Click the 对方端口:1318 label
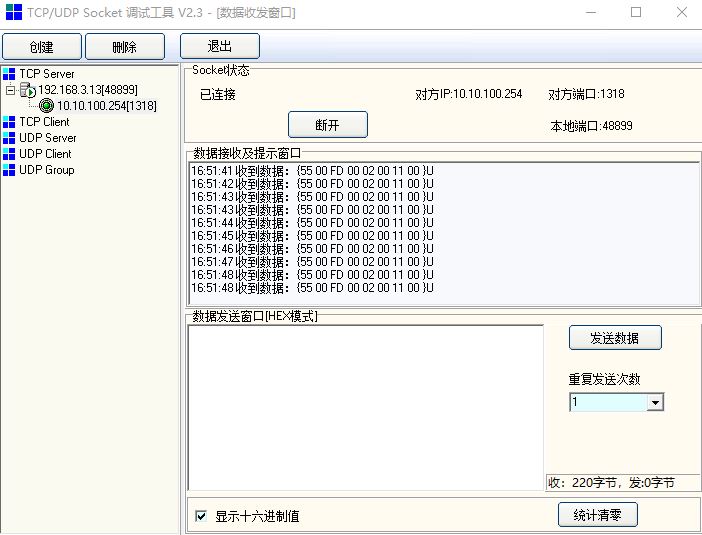The image size is (702, 535). tap(586, 94)
